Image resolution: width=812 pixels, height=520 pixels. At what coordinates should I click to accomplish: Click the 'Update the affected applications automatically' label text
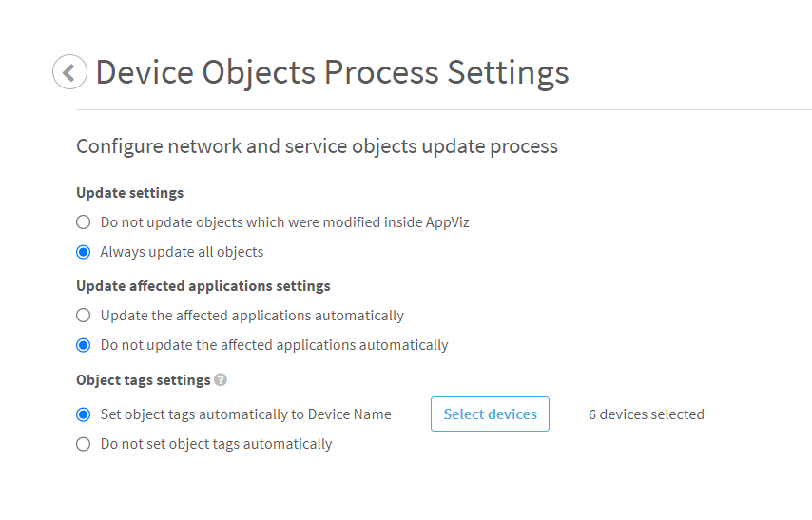pyautogui.click(x=252, y=316)
